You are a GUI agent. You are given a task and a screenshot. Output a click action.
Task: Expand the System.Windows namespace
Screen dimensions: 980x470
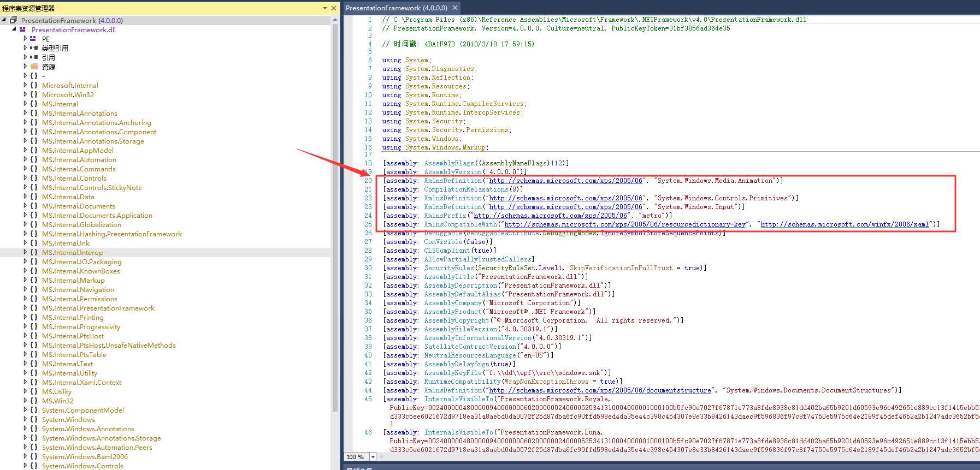pos(25,419)
